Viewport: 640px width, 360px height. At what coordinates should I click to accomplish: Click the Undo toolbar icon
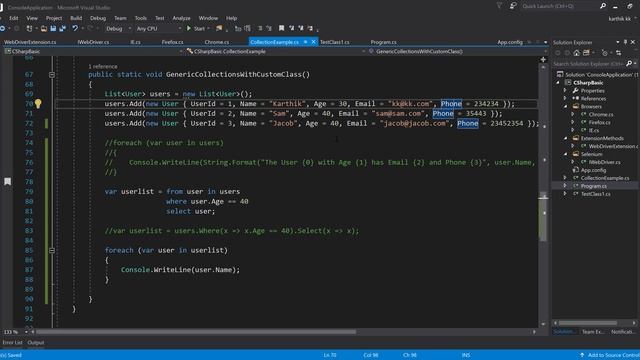click(75, 29)
